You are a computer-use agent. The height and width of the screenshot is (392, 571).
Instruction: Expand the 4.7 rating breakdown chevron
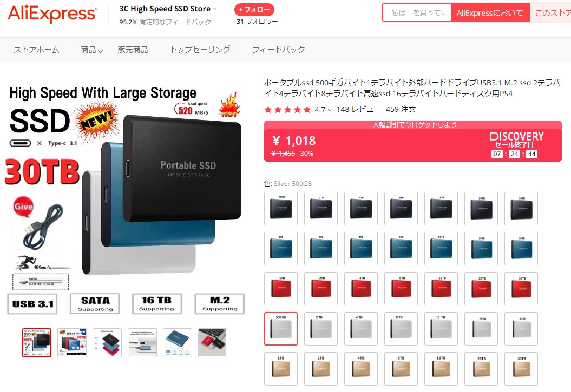pyautogui.click(x=330, y=110)
